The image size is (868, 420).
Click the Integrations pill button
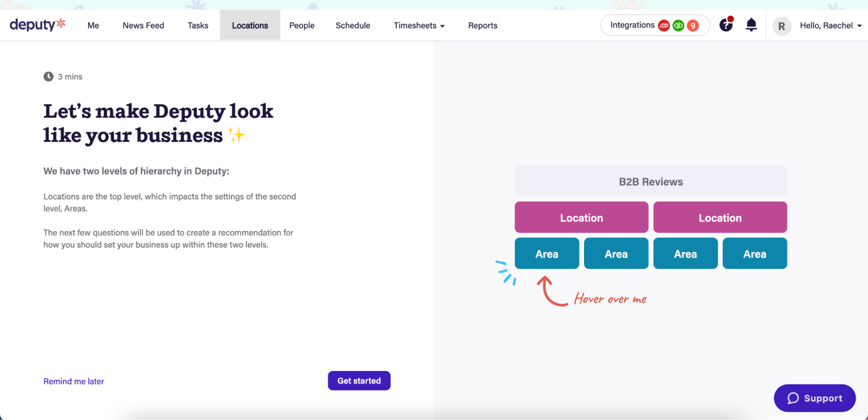click(632, 25)
